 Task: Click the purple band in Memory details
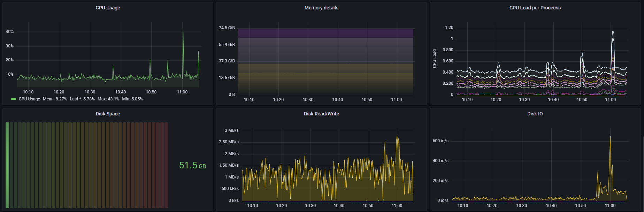(325, 33)
